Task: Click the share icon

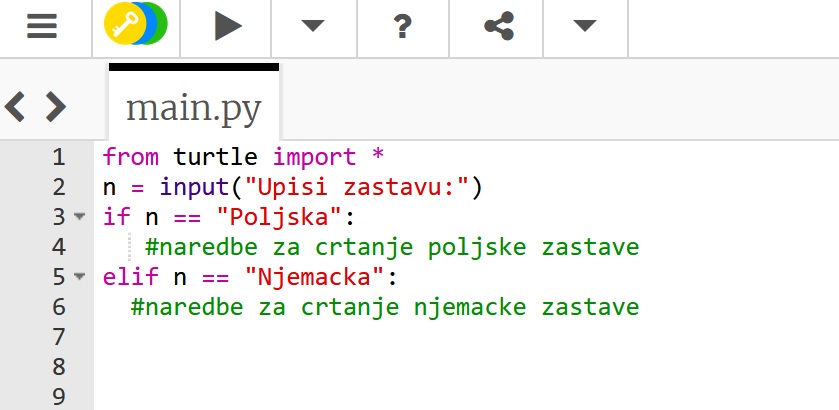Action: tap(498, 27)
